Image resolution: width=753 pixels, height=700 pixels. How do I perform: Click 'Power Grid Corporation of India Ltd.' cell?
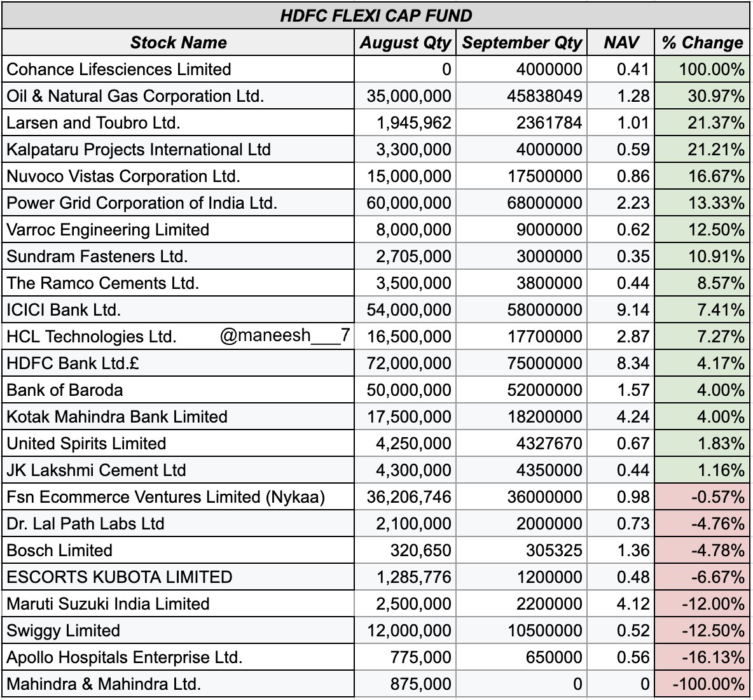click(x=178, y=203)
